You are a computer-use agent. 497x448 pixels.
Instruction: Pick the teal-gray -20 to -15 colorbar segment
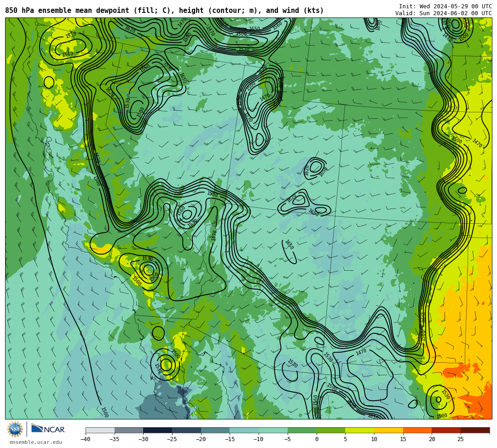pyautogui.click(x=215, y=430)
